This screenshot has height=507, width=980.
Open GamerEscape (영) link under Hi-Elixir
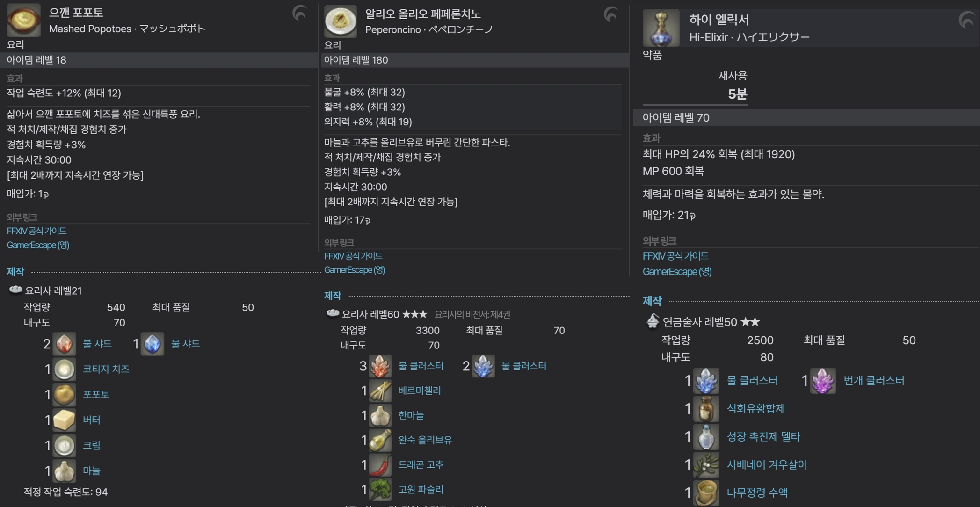[x=677, y=272]
